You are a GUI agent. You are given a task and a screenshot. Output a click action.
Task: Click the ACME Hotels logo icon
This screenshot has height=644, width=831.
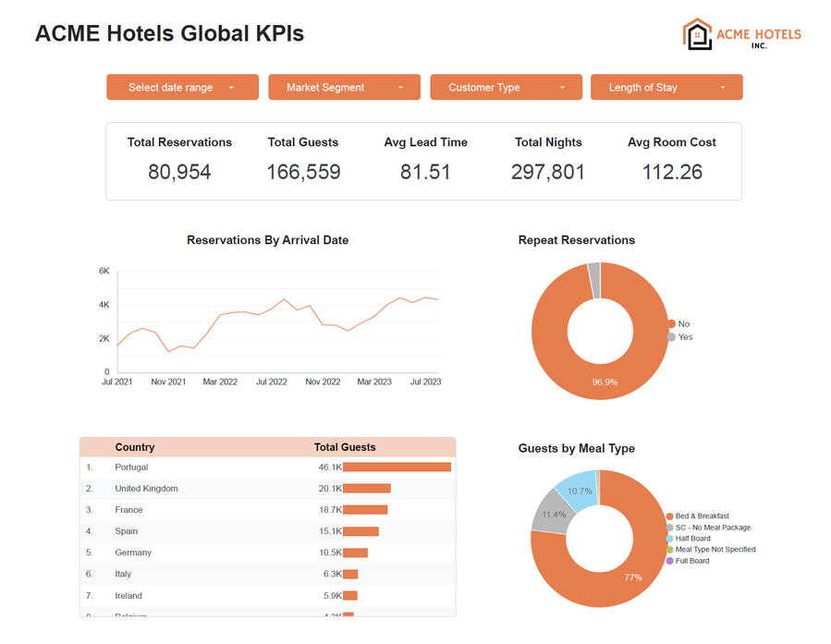point(697,34)
